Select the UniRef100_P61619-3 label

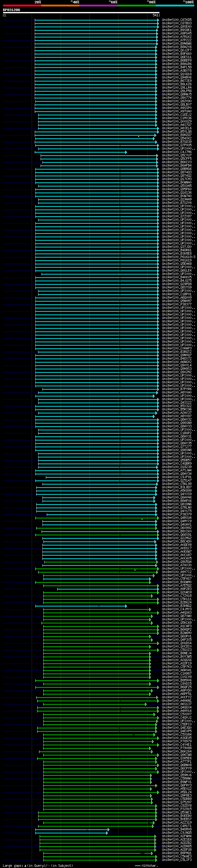179,257
